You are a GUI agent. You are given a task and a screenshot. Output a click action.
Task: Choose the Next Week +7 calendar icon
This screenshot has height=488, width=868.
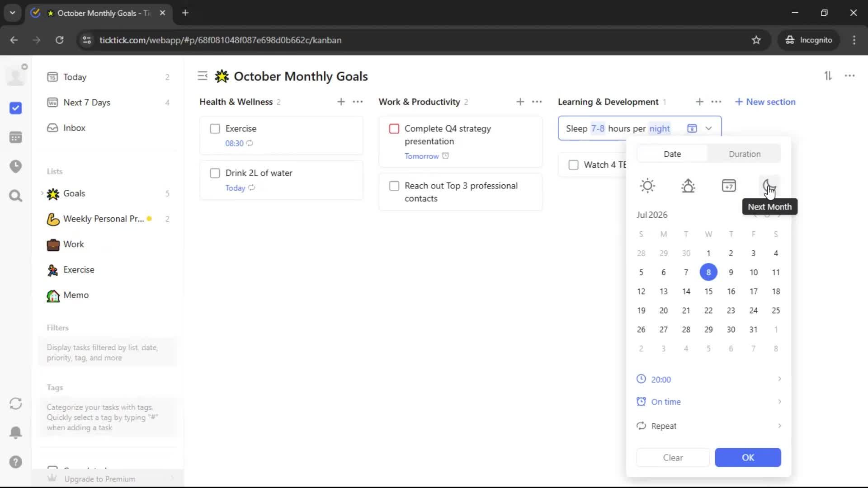(729, 186)
